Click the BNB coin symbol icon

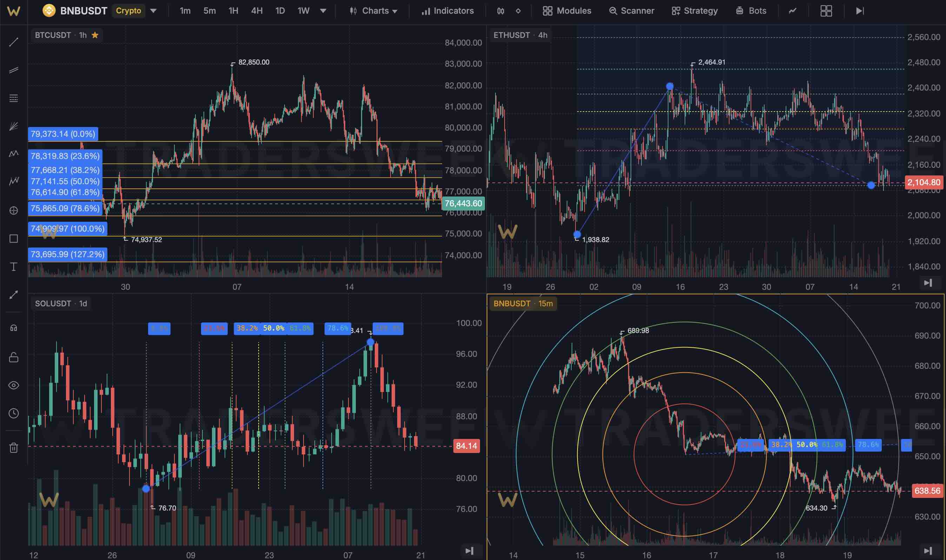point(49,11)
